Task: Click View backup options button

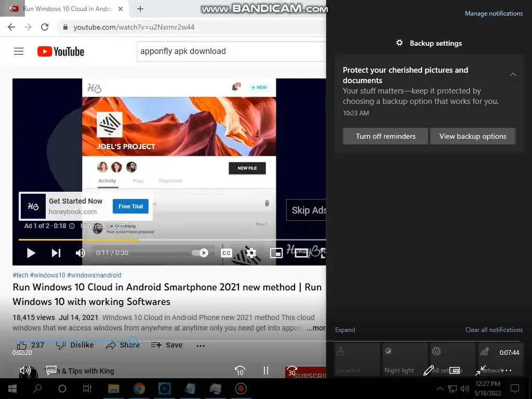Action: 473,136
